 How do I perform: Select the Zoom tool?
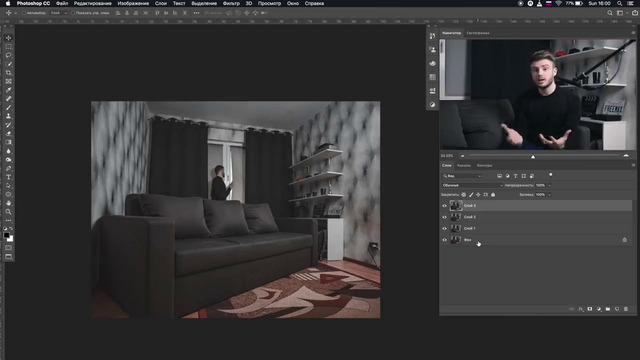click(x=8, y=212)
